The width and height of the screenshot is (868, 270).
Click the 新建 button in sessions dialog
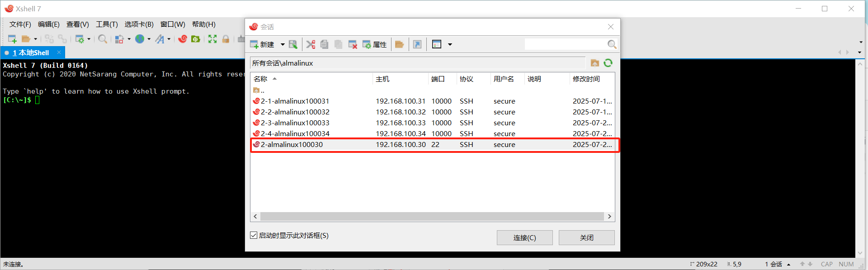tap(262, 44)
